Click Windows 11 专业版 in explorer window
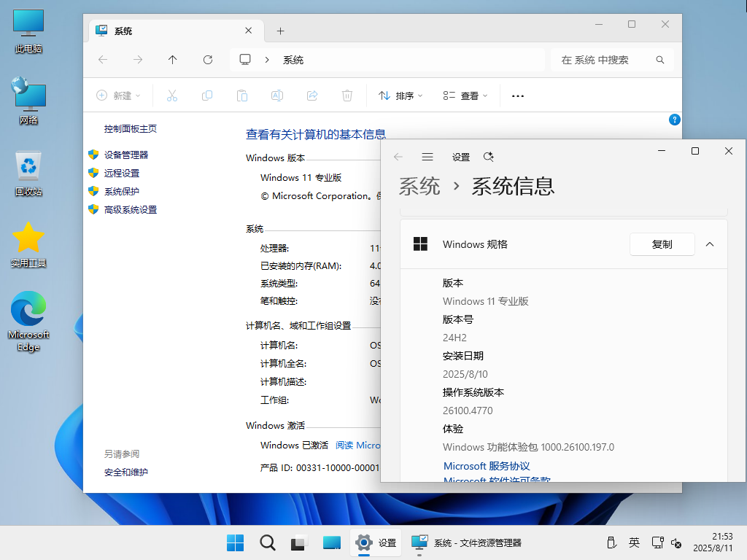This screenshot has width=747, height=560. (301, 178)
